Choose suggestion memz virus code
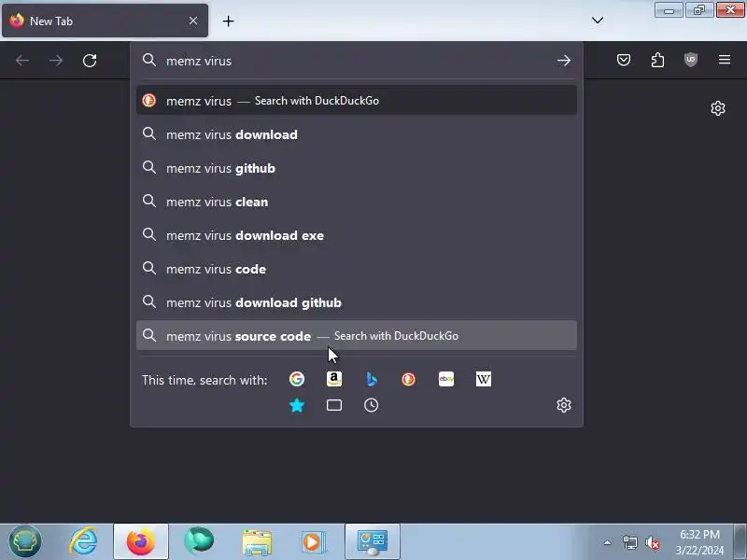Viewport: 747px width, 560px height. coord(357,269)
